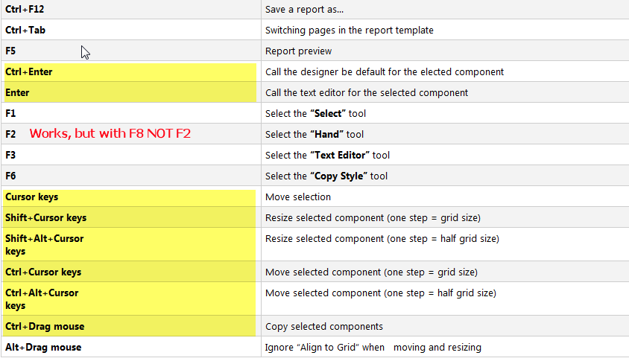Click the 'Move selection' description text
The image size is (629, 364).
point(298,197)
